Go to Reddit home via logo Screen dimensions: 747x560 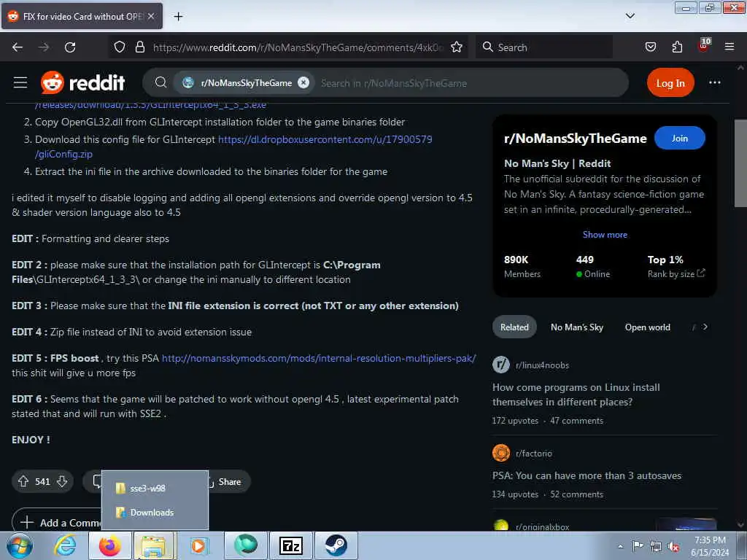pos(83,82)
